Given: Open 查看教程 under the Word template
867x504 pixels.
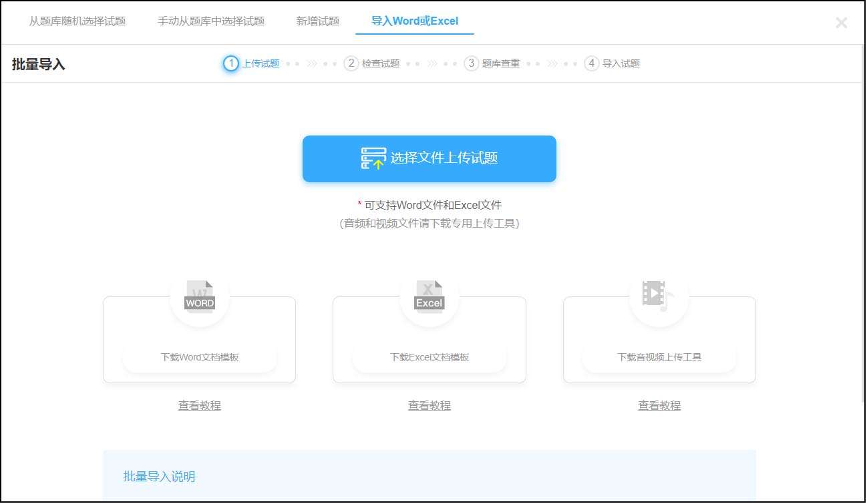Looking at the screenshot, I should coord(199,405).
